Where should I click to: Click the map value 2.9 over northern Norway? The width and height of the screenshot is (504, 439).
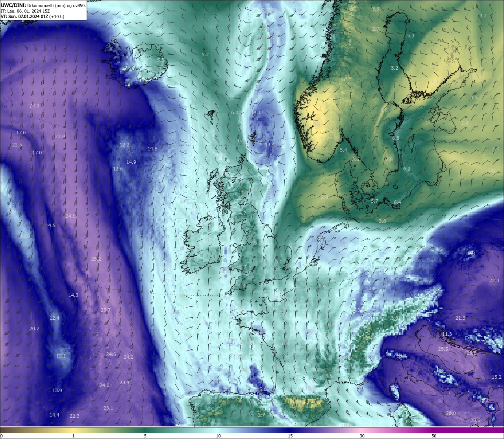(x=376, y=29)
